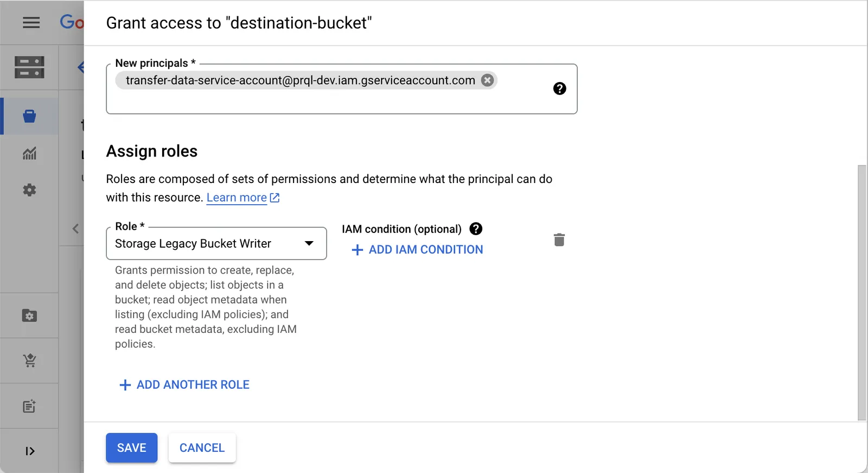The width and height of the screenshot is (868, 473).
Task: Click the Cloud Storage product icon
Action: [29, 67]
